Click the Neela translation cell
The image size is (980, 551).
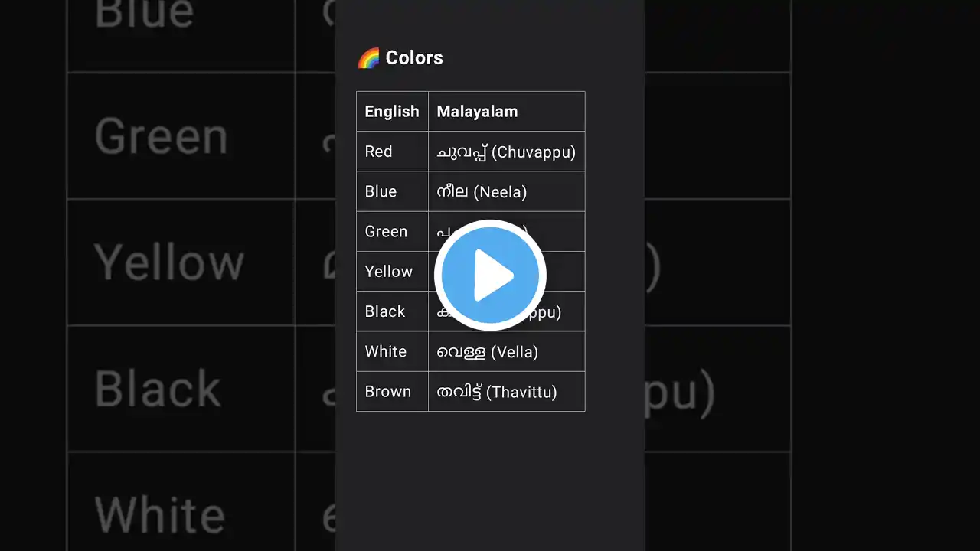click(506, 191)
